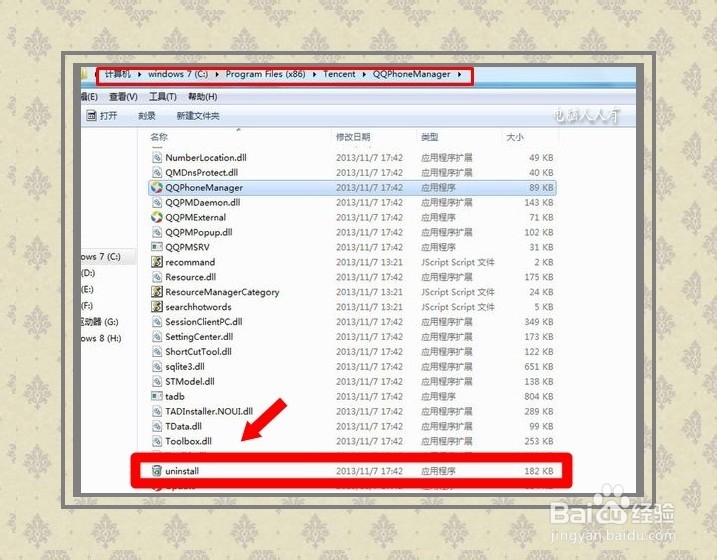
Task: Click the SettingCenter.dll file icon
Action: [x=157, y=336]
